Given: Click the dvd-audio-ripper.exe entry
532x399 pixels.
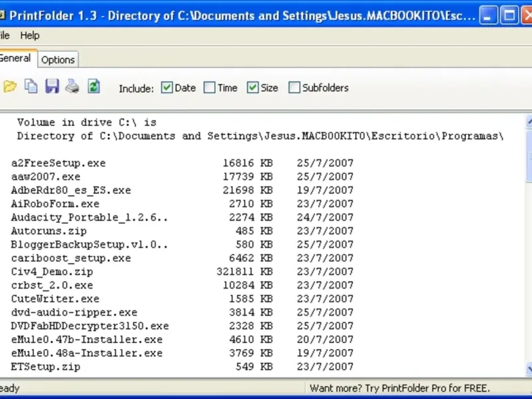Looking at the screenshot, I should pyautogui.click(x=74, y=313).
